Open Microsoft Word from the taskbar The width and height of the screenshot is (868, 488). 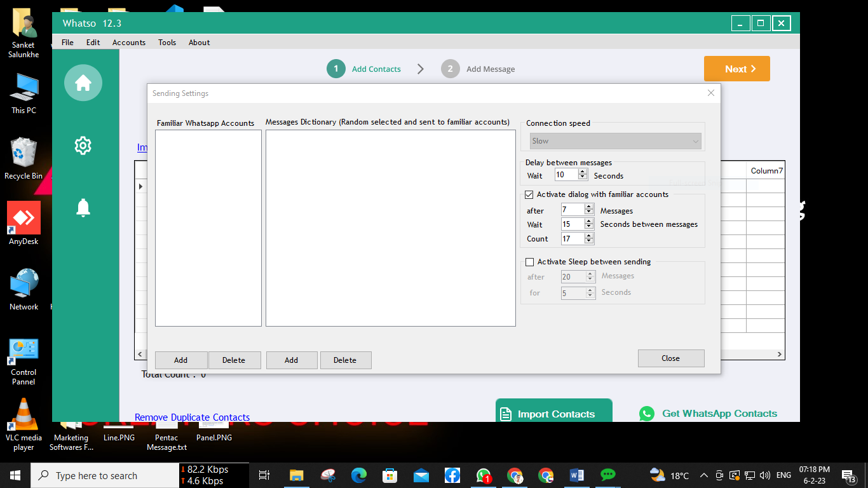pos(577,475)
